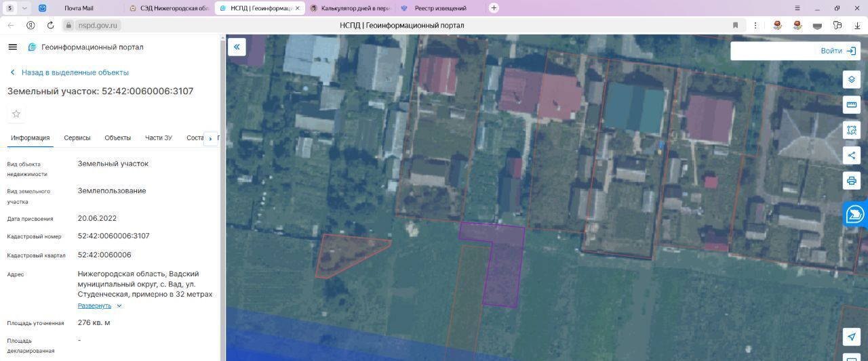Image resolution: width=868 pixels, height=361 pixels.
Task: Open the blue chat assistant widget
Action: [855, 214]
